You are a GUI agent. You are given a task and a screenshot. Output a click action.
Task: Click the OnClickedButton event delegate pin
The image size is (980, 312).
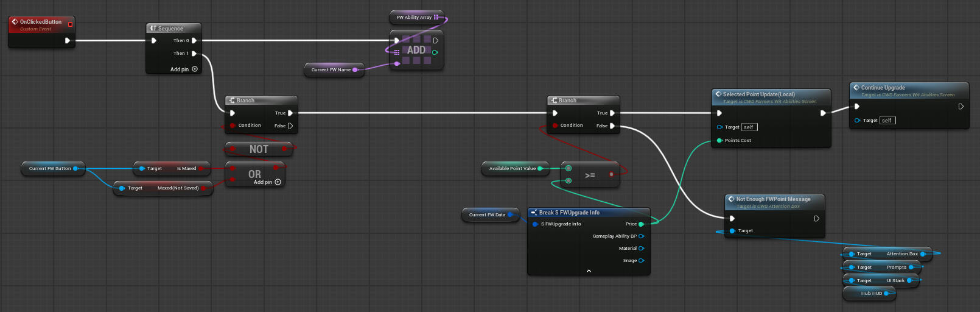pyautogui.click(x=70, y=24)
